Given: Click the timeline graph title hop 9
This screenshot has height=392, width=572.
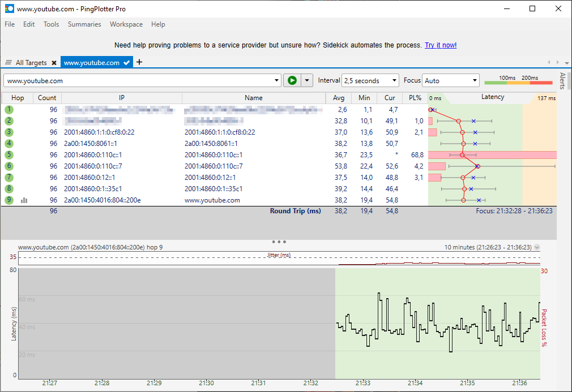Looking at the screenshot, I should pos(91,247).
